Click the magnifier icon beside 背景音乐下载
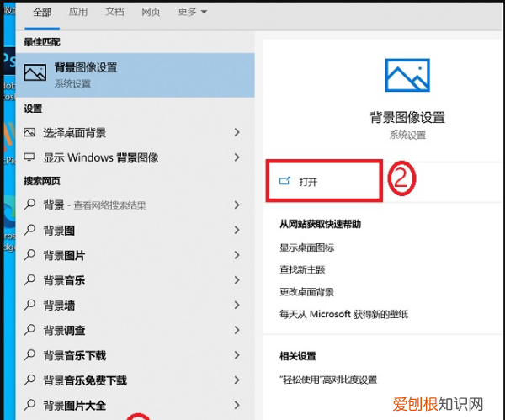Screen dimensions: 505x420 [x=29, y=355]
